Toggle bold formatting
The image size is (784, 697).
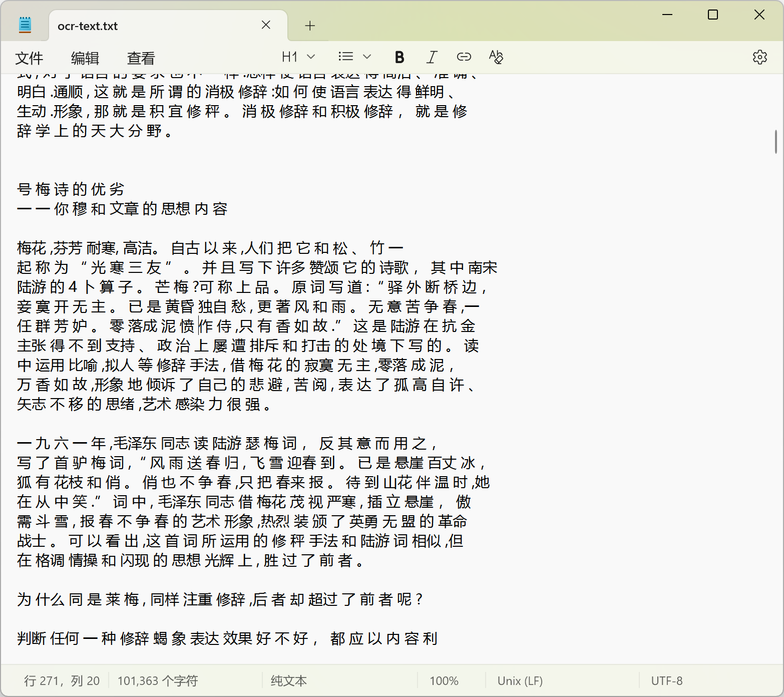pos(399,57)
